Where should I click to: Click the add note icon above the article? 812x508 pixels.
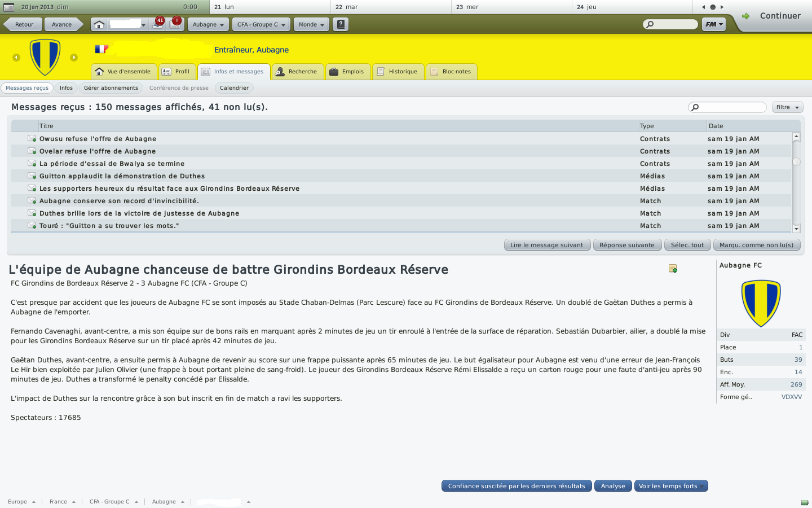tap(673, 269)
